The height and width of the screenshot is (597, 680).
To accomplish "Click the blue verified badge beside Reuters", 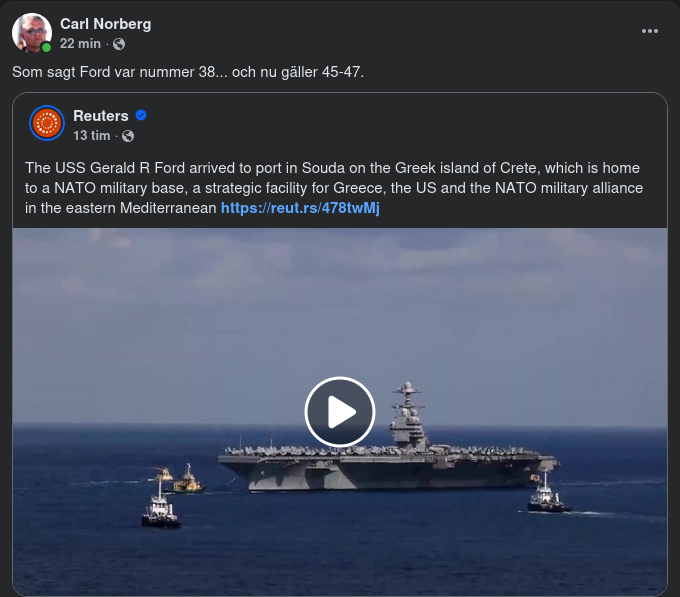I will click(x=142, y=116).
